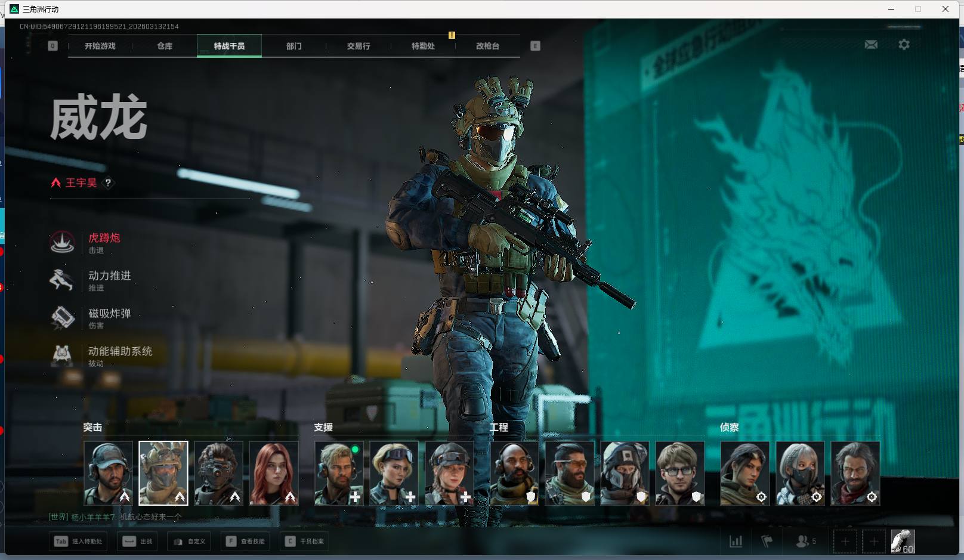Screen dimensions: 964x560
Task: Click the operator real name 王宇昊
Action: point(81,182)
